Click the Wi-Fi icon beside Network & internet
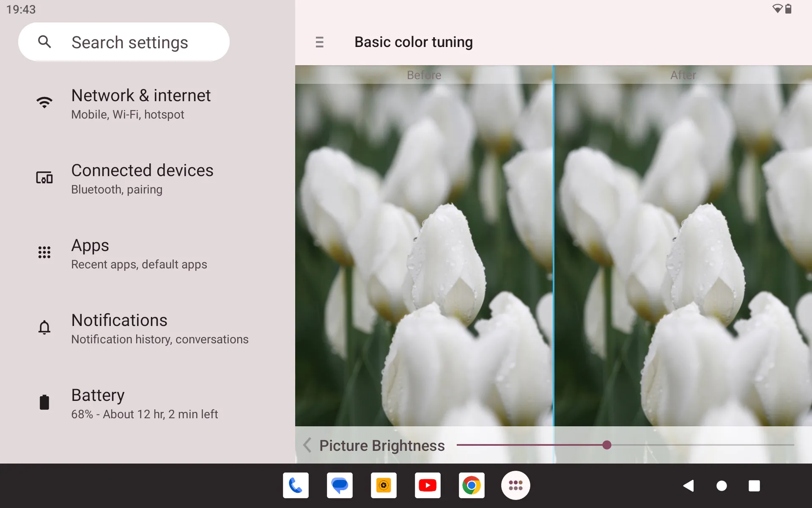The width and height of the screenshot is (812, 508). tap(44, 102)
